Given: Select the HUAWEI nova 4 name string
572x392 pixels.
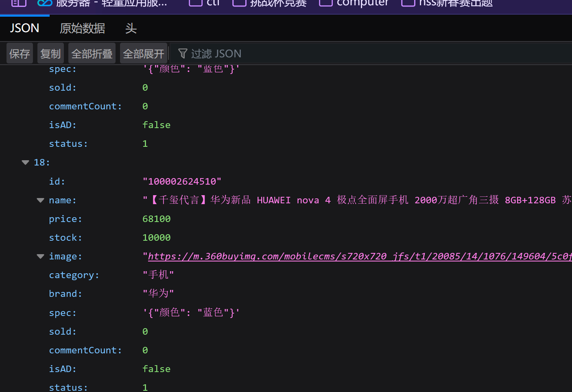Looking at the screenshot, I should click(x=357, y=200).
